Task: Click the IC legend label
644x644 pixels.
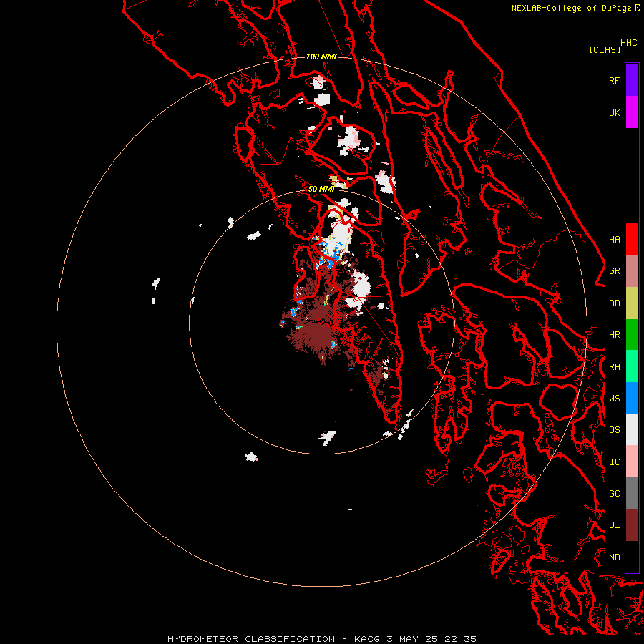Action: pyautogui.click(x=614, y=462)
